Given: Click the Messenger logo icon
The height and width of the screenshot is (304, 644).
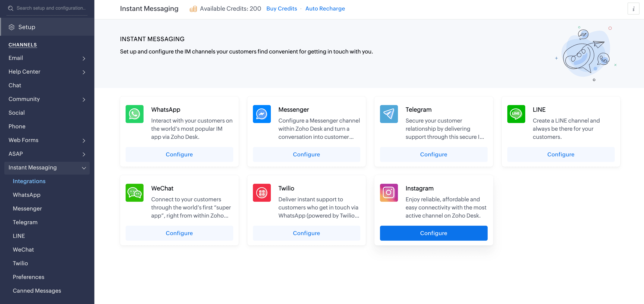Looking at the screenshot, I should tap(261, 114).
